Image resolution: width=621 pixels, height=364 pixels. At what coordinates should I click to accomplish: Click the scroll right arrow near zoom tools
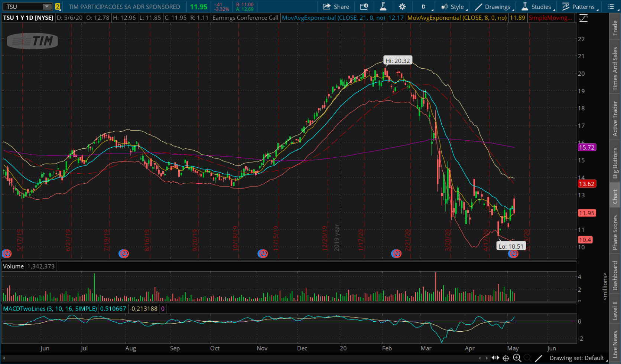click(x=487, y=358)
